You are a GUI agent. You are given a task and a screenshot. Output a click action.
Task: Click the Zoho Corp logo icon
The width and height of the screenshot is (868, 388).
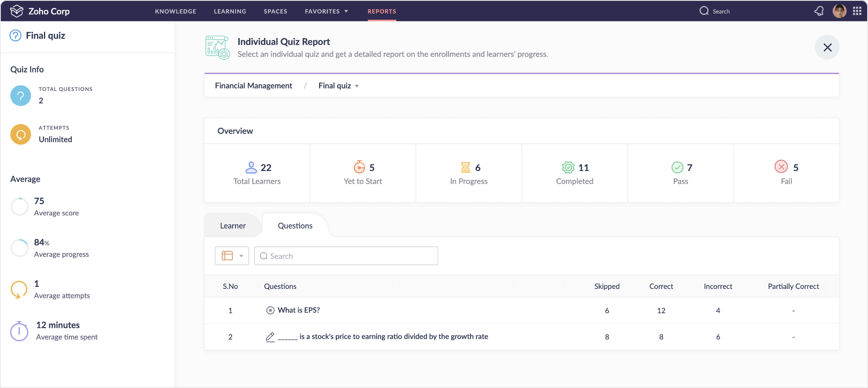pos(16,11)
